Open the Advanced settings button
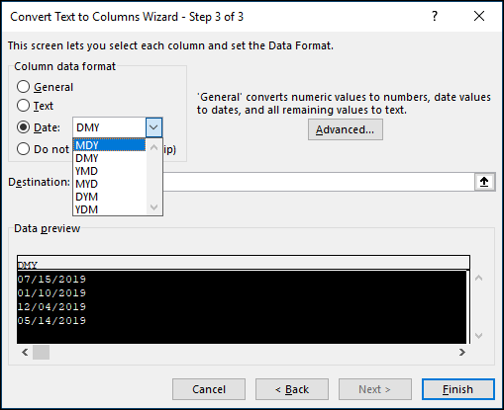The image size is (504, 410). click(345, 130)
